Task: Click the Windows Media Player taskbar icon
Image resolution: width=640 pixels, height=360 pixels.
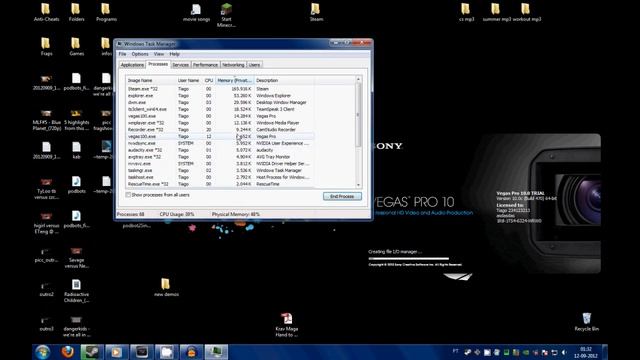Action: point(117,352)
